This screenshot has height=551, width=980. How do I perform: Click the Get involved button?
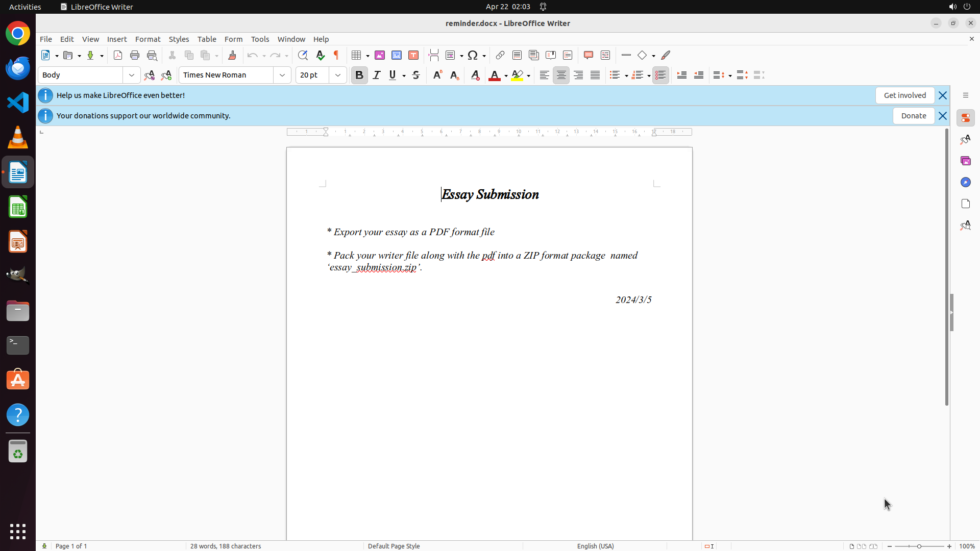904,95
